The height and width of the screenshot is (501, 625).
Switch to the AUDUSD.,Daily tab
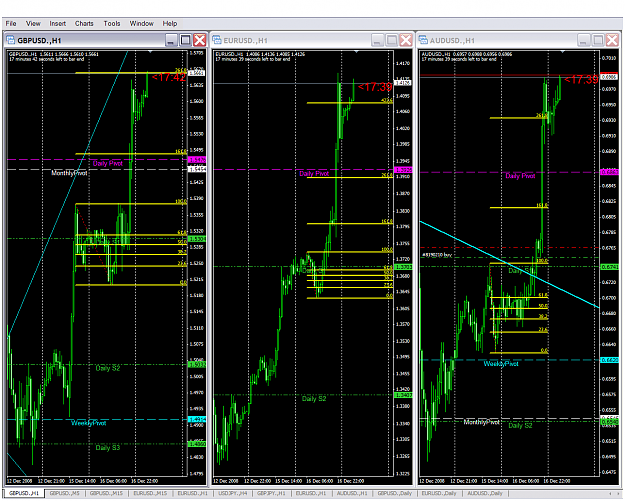coord(485,493)
